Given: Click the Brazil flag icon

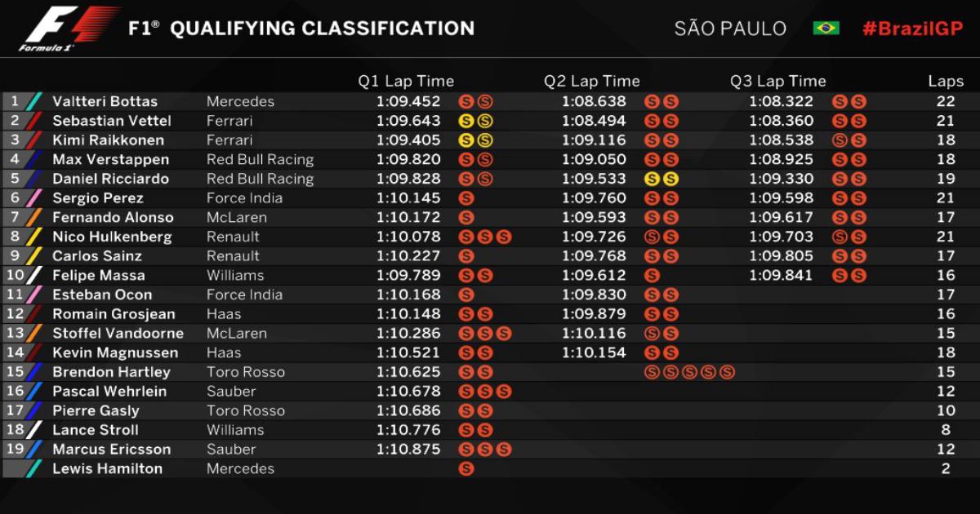Looking at the screenshot, I should click(826, 29).
